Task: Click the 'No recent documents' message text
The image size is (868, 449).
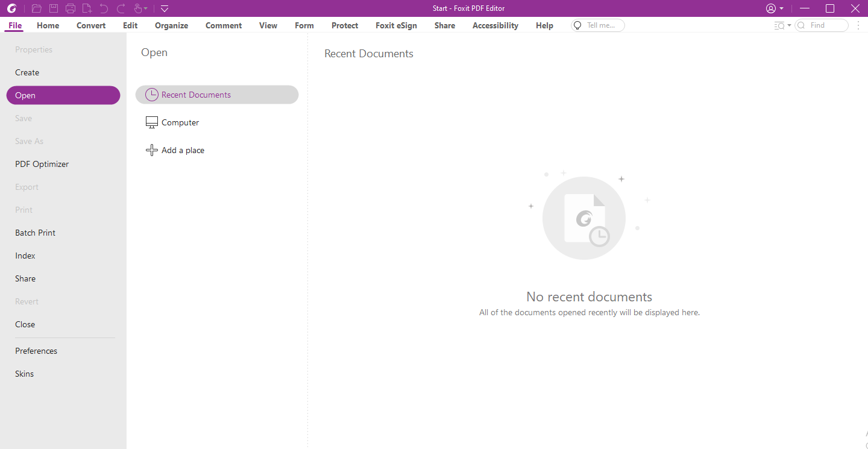Action: (x=589, y=297)
